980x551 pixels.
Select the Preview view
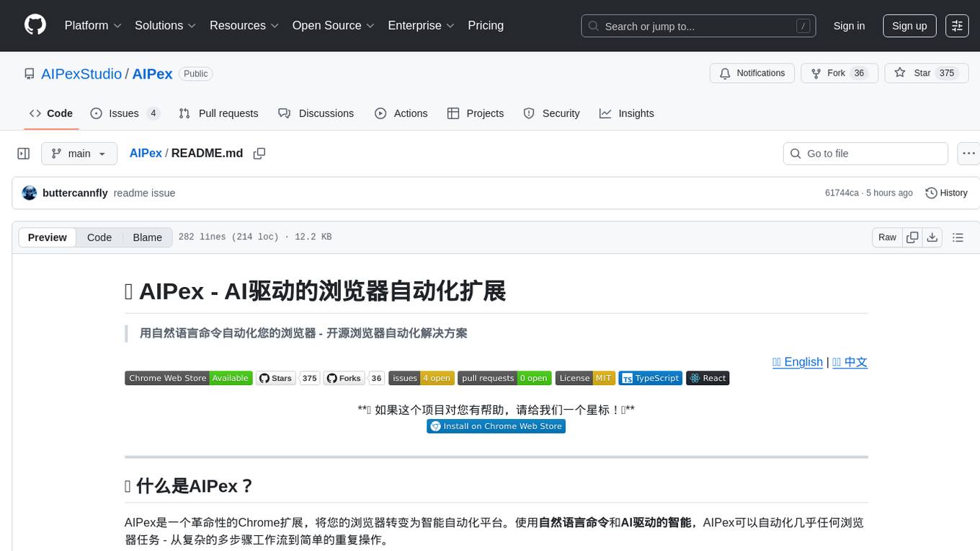click(48, 237)
